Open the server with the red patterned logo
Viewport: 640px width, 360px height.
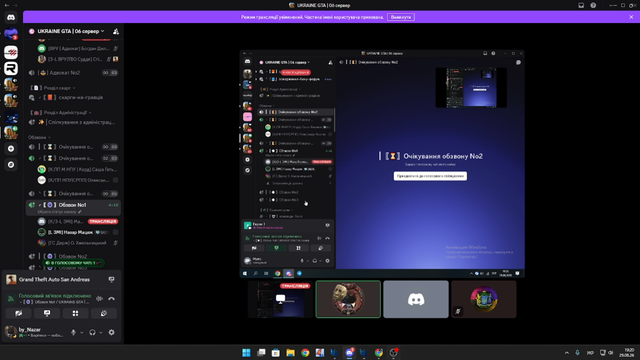pyautogui.click(x=11, y=52)
